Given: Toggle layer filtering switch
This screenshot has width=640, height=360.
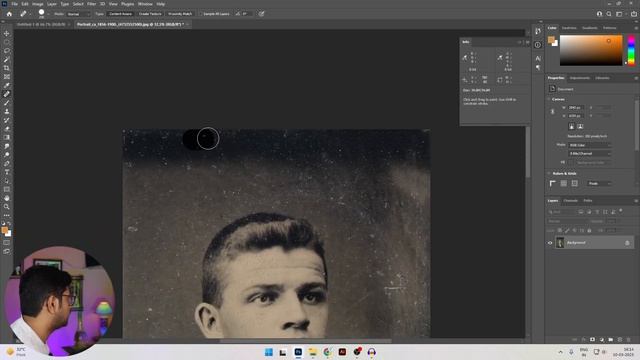Looking at the screenshot, I should (x=621, y=211).
